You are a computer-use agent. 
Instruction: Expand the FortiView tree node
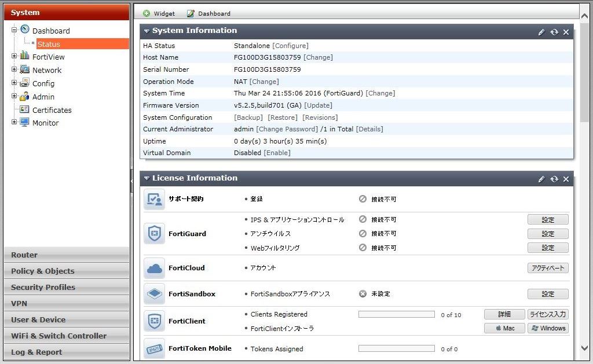coord(14,56)
